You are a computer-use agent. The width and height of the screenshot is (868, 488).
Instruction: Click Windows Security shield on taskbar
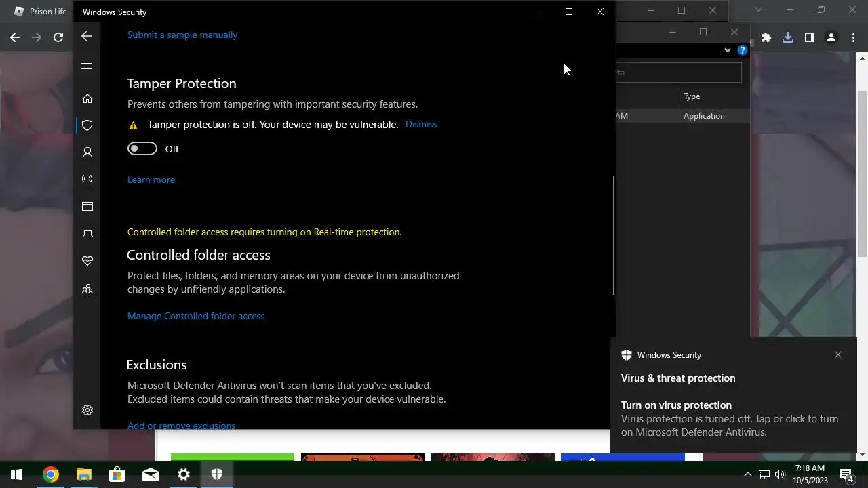click(217, 474)
